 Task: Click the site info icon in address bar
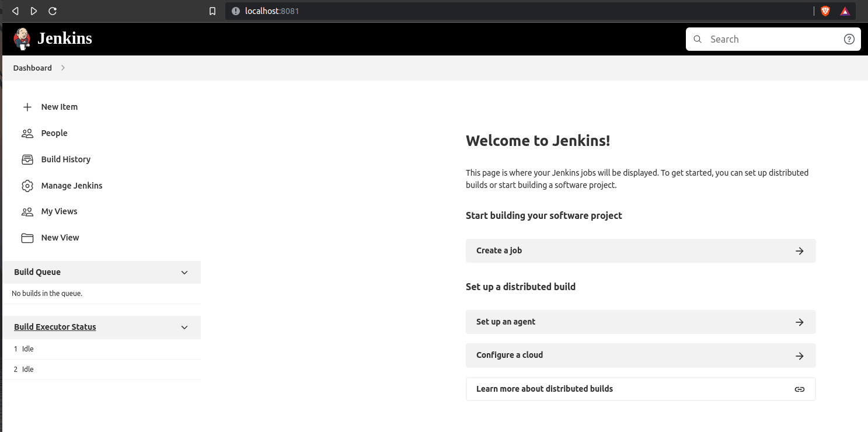(x=236, y=11)
